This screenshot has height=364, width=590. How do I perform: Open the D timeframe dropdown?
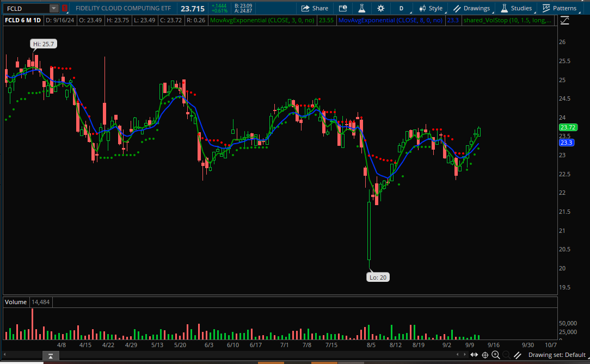coord(401,8)
